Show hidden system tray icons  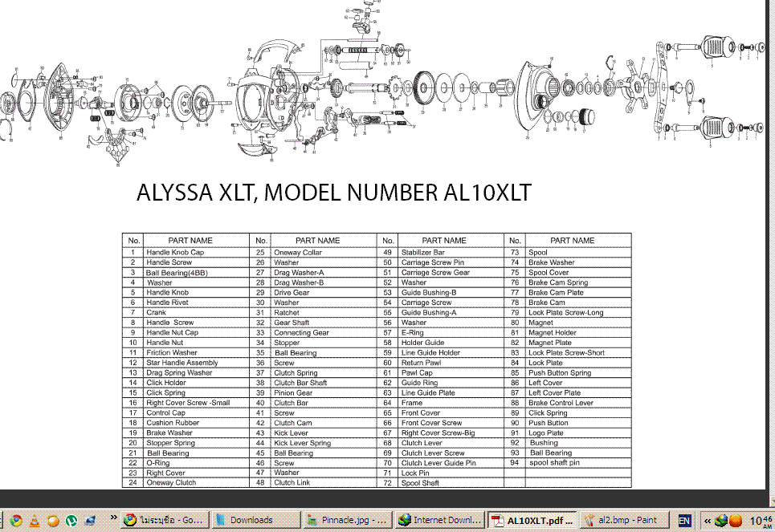click(708, 521)
